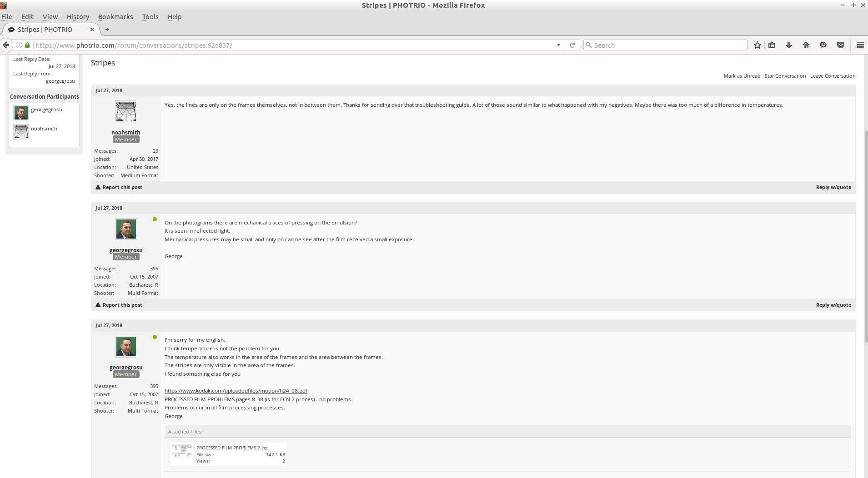Open the History menu

click(78, 17)
